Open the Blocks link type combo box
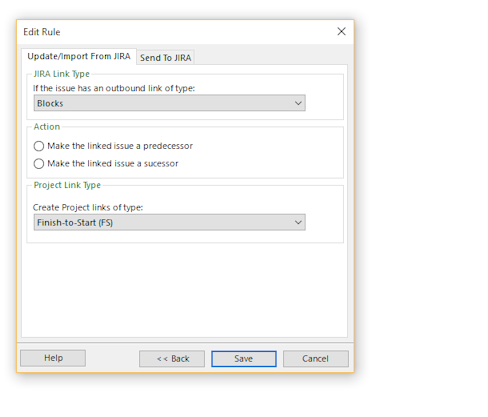 [169, 103]
